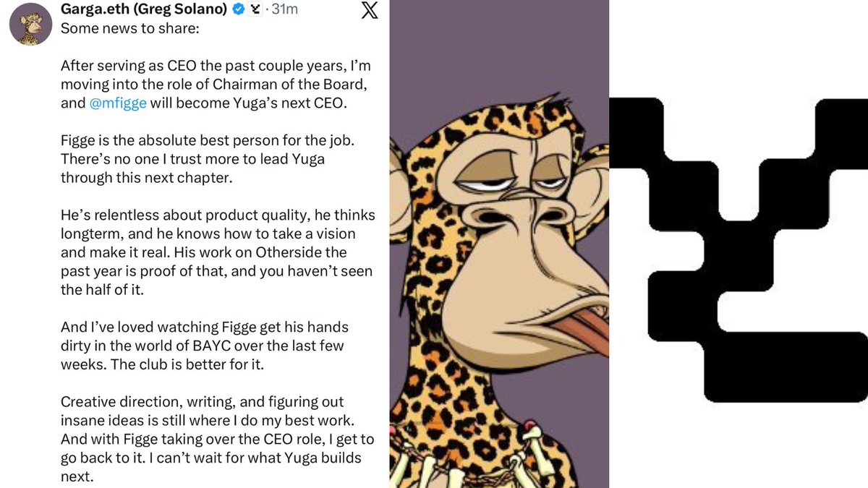Click the blue verified checkmark badge
Screen dimensions: 868x488
click(237, 10)
